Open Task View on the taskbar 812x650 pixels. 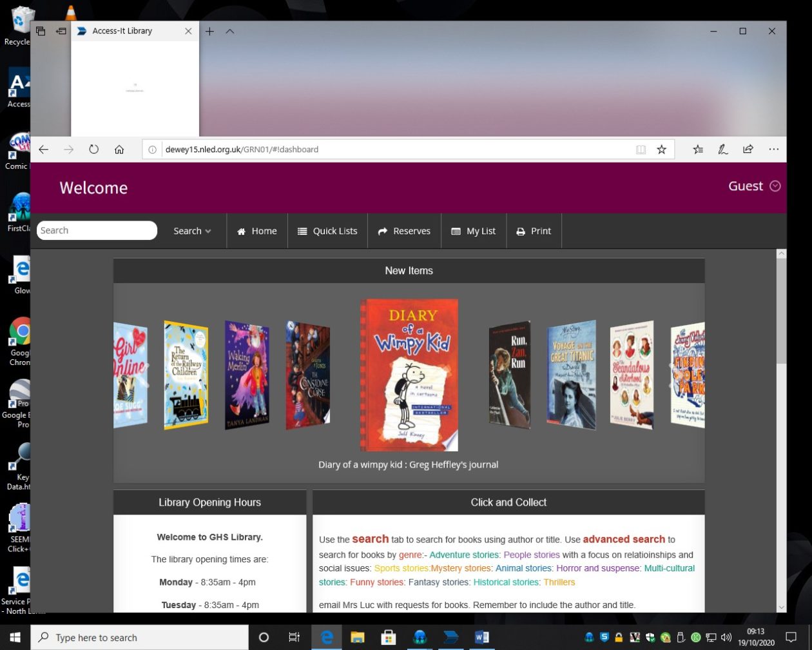[294, 637]
